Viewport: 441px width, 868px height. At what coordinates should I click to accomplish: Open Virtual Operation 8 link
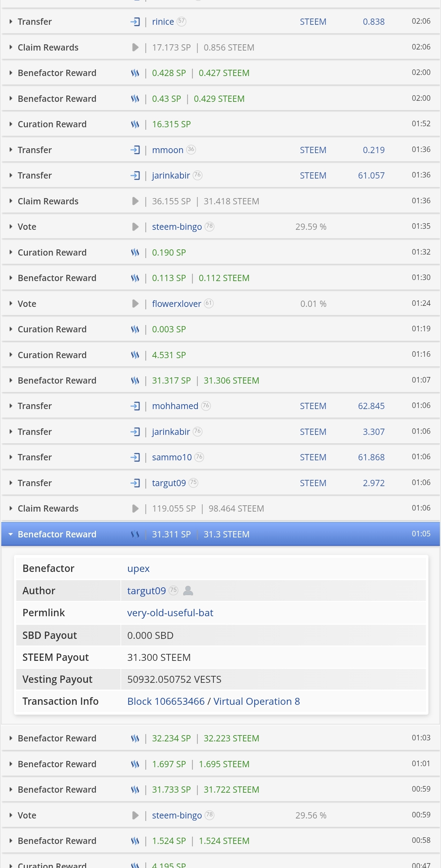tap(257, 701)
